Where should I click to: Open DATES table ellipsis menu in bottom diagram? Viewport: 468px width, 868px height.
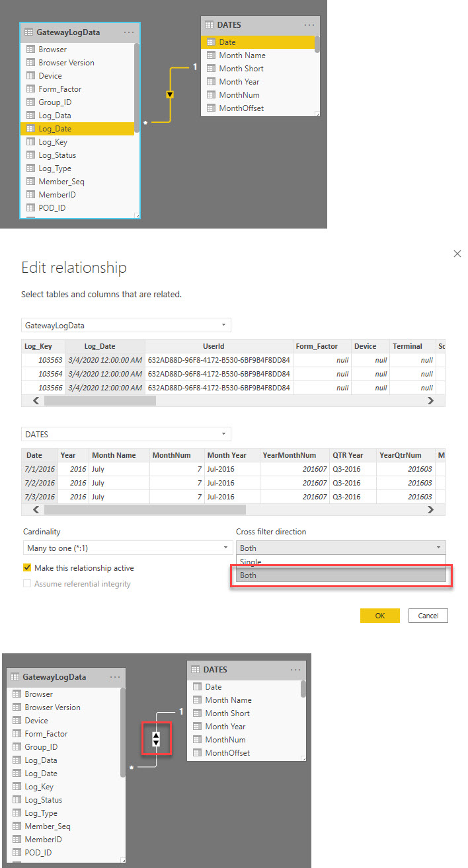coord(295,669)
